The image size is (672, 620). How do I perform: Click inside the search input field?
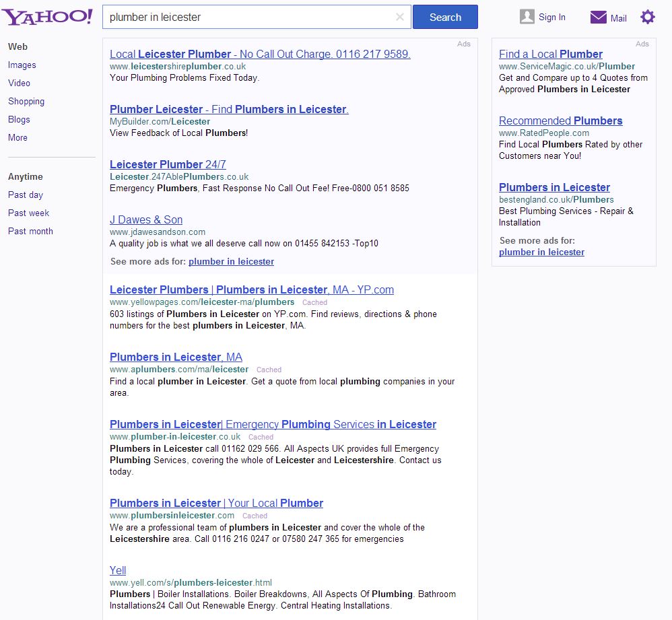click(x=249, y=18)
